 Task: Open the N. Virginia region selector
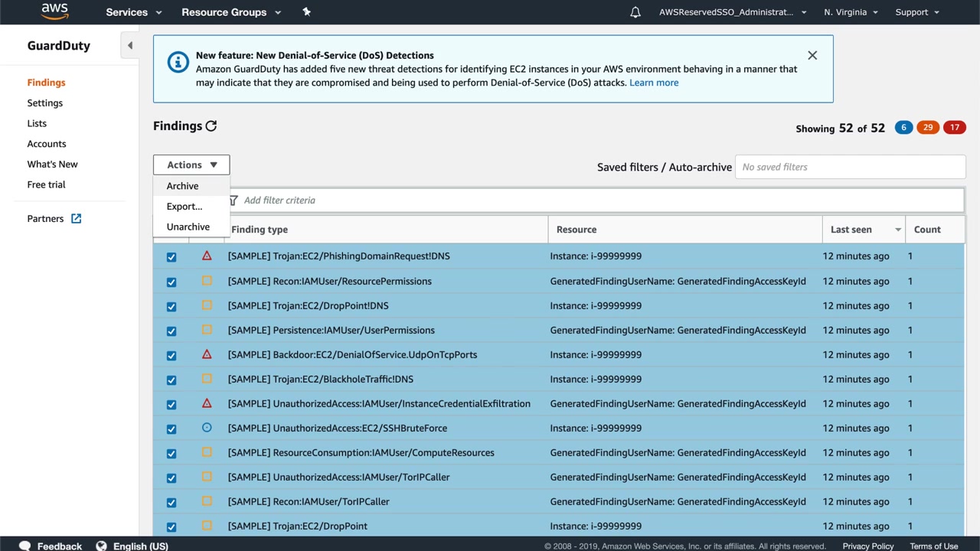851,12
